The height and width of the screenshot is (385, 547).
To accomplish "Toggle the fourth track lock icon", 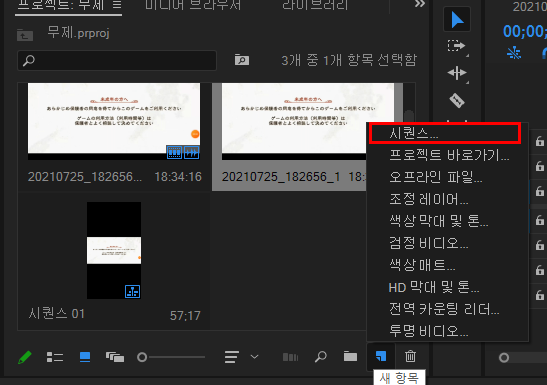I will pyautogui.click(x=540, y=220).
